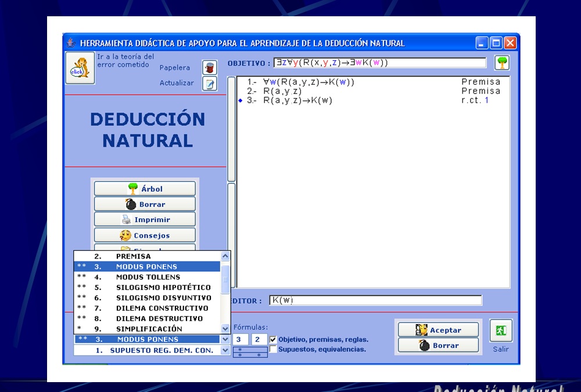Click the upper vertical slider beside the proof panel
581x392 pixels.
(231, 129)
